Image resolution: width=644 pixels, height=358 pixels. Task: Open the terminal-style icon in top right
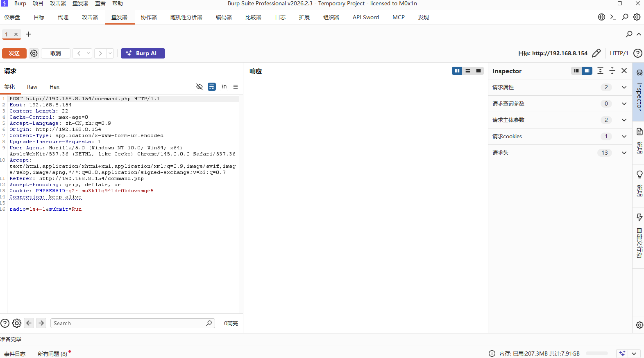(613, 17)
